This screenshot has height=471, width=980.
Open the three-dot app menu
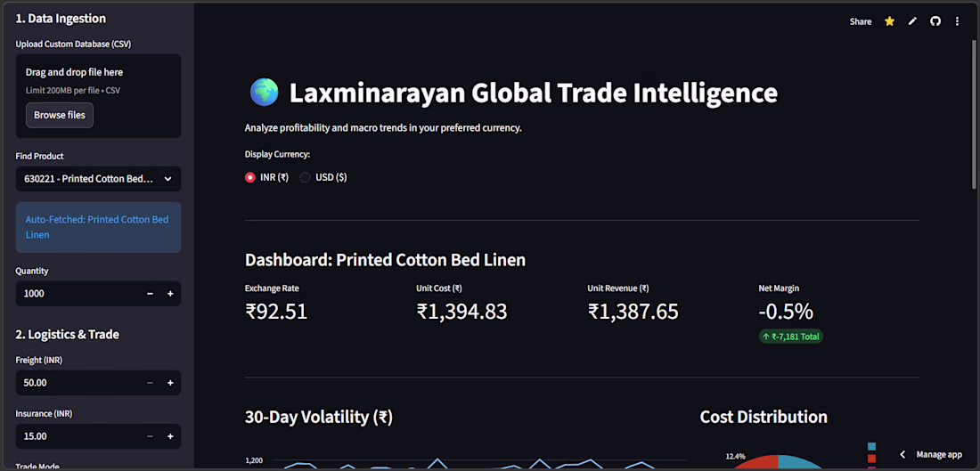point(957,21)
